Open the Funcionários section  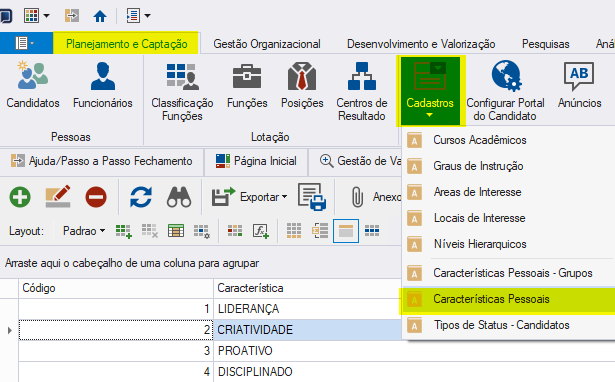[x=103, y=85]
